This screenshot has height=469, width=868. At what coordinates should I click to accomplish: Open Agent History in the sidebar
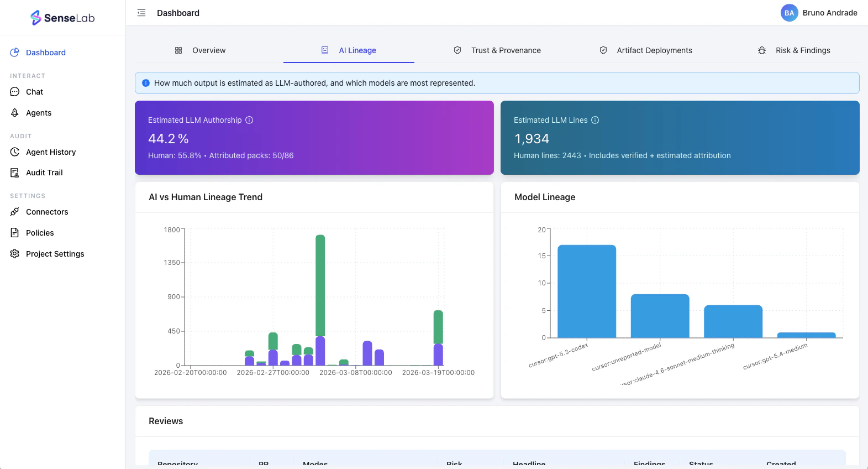pyautogui.click(x=50, y=152)
